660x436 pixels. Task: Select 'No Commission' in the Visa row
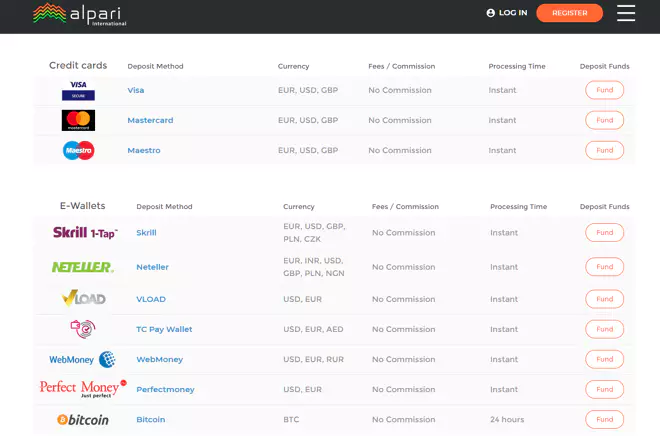pos(400,90)
